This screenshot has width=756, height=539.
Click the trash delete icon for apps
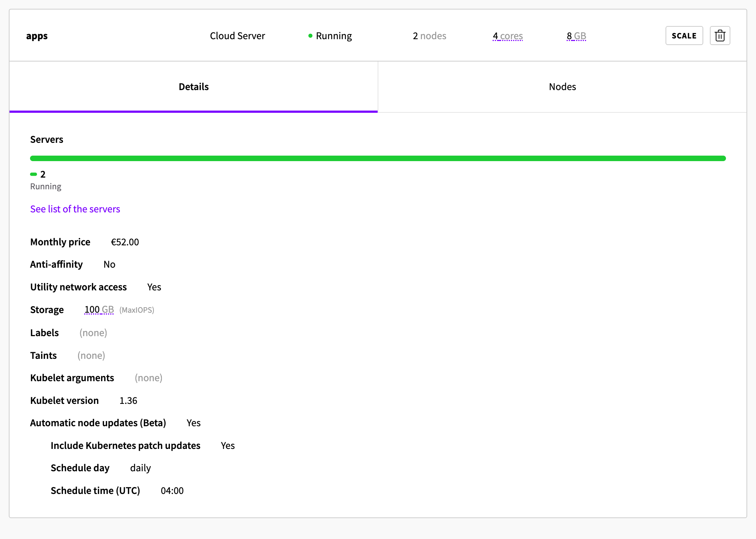pos(720,36)
